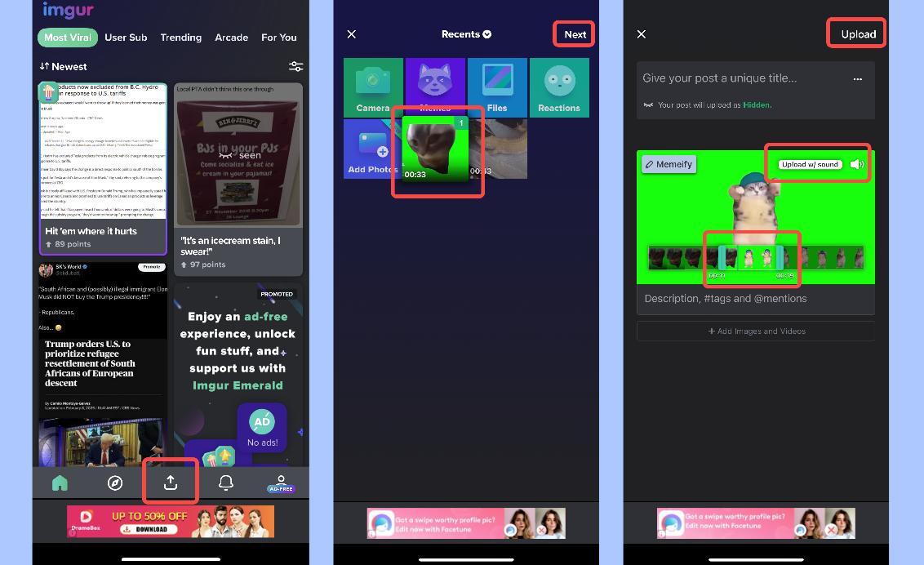The image size is (924, 565).
Task: Tap Upload to publish the post
Action: coord(855,33)
